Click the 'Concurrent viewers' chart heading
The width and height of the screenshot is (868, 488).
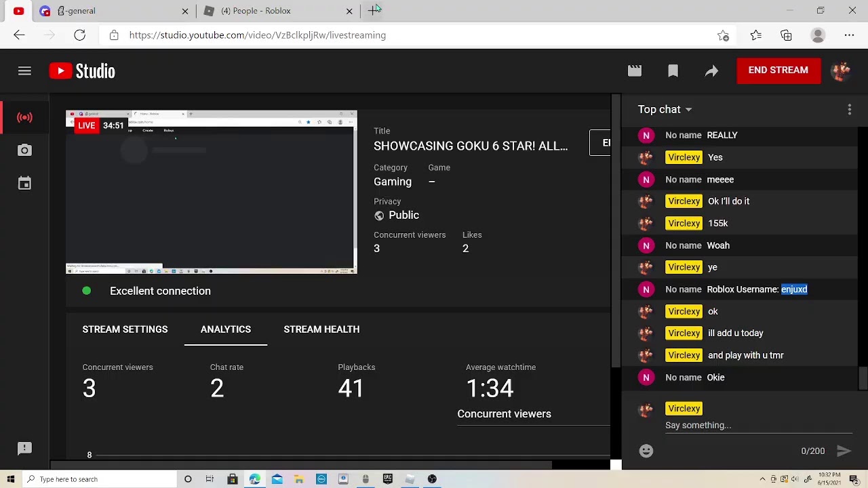(x=504, y=414)
